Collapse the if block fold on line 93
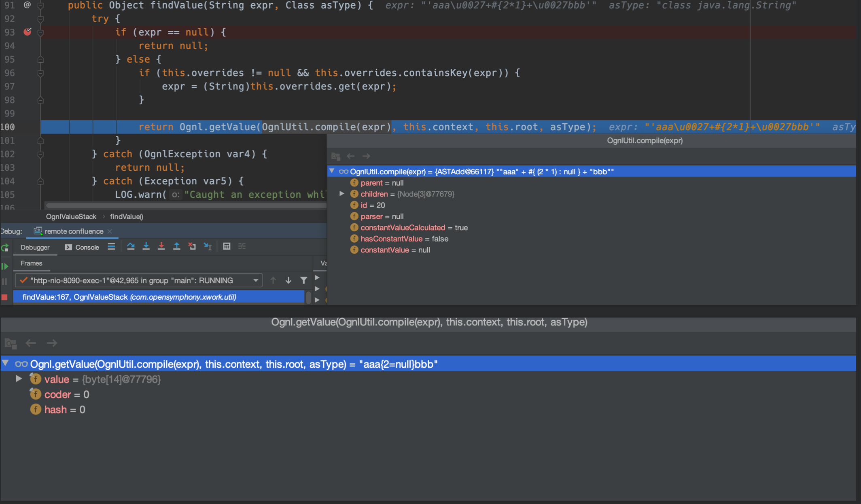The height and width of the screenshot is (504, 861). [x=40, y=32]
